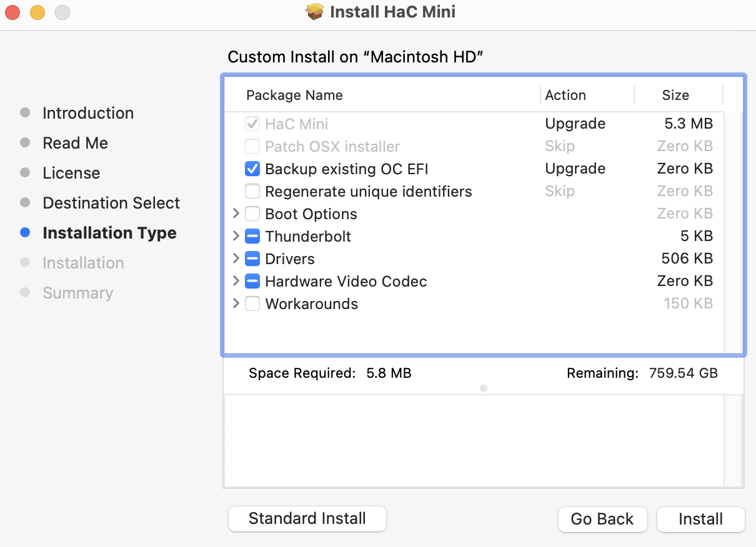Expand the Drivers group

[236, 259]
